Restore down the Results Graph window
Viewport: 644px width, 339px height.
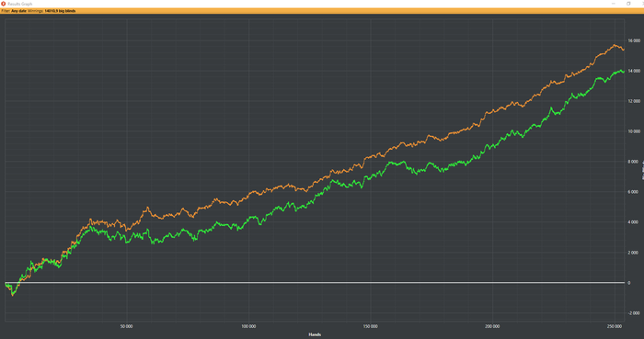pos(628,4)
